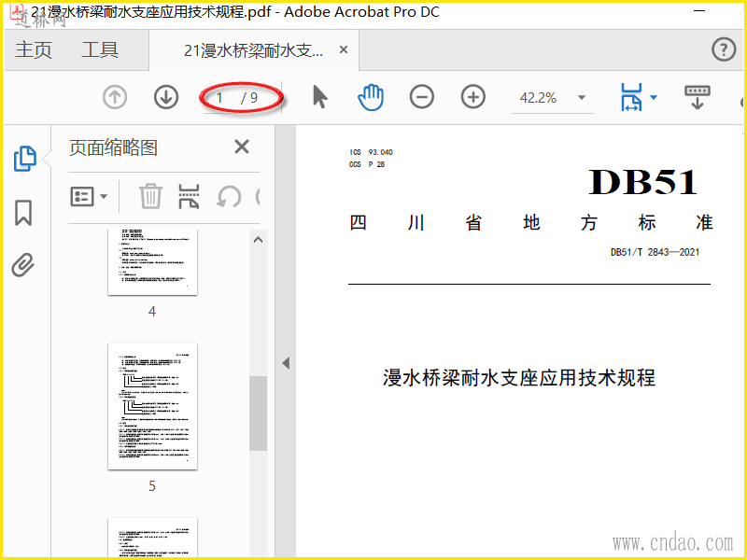Image resolution: width=747 pixels, height=560 pixels.
Task: Open the attachments paperclip icon
Action: tap(23, 265)
